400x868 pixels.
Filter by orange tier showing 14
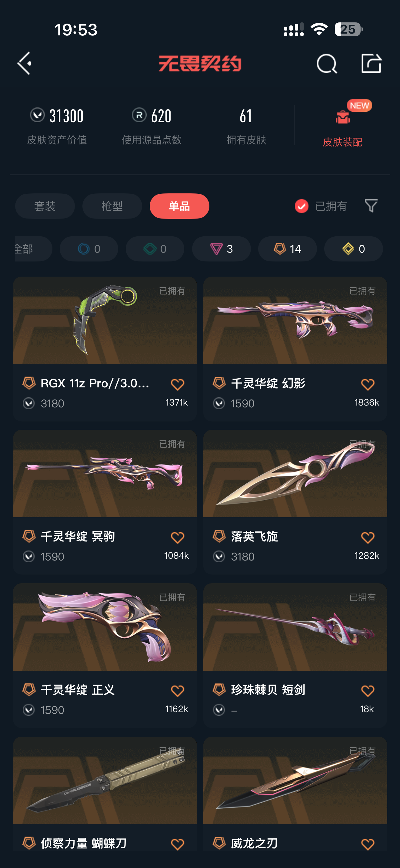pos(287,249)
